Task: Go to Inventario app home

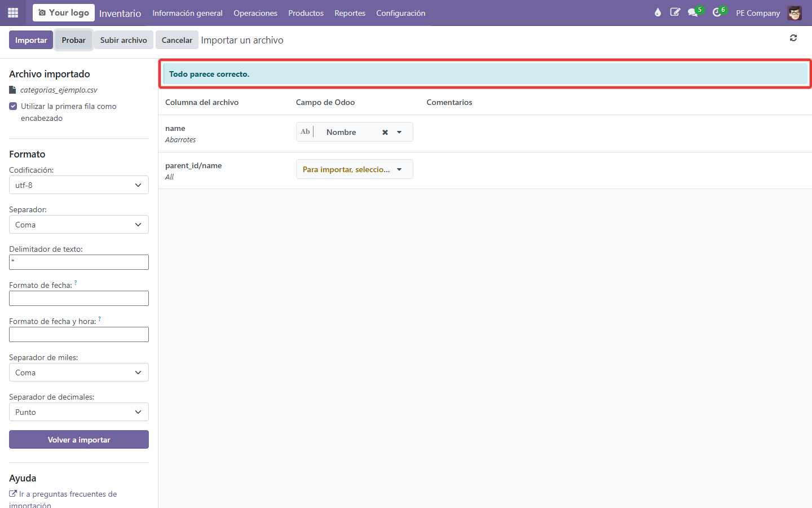Action: point(120,13)
